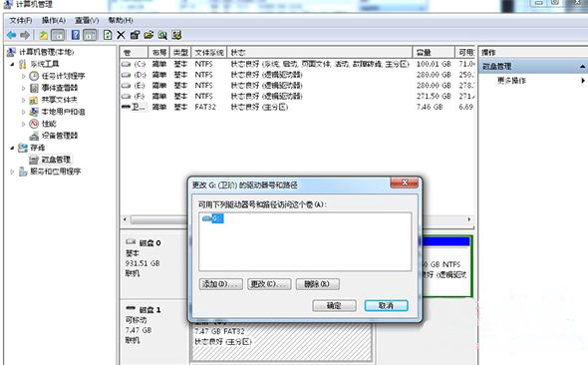Image resolution: width=588 pixels, height=365 pixels.
Task: Select 计算机管理(本地) root node
Action: [47, 52]
